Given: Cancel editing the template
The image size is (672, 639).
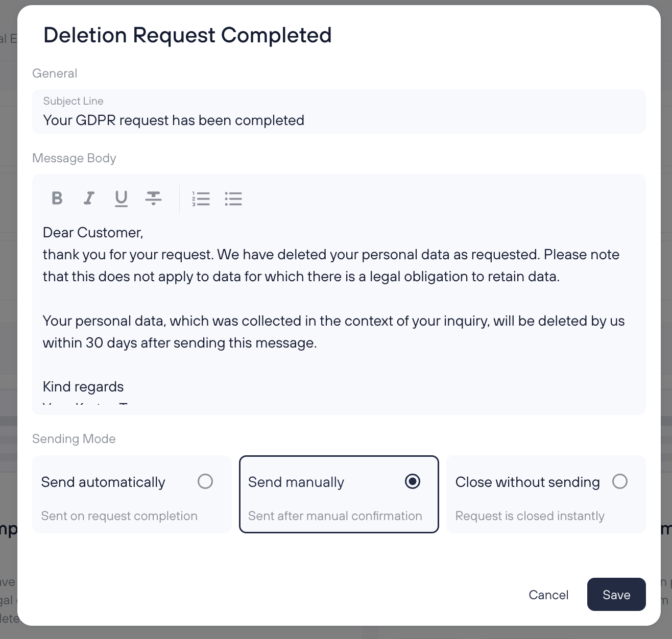Looking at the screenshot, I should tap(548, 595).
